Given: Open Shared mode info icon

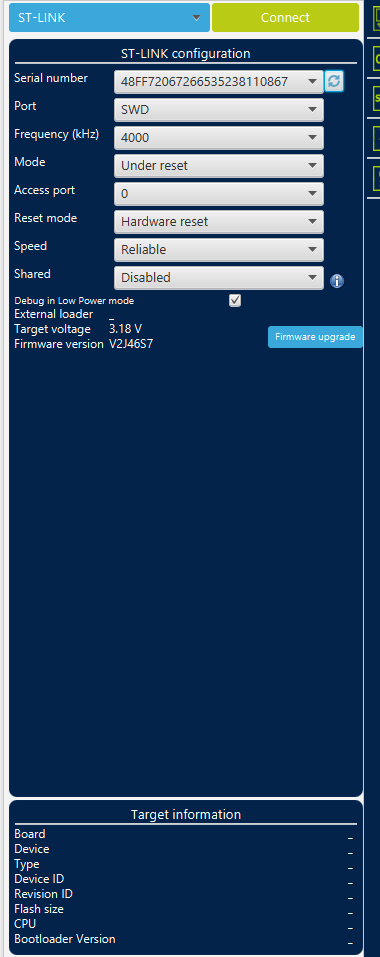Looking at the screenshot, I should point(337,281).
